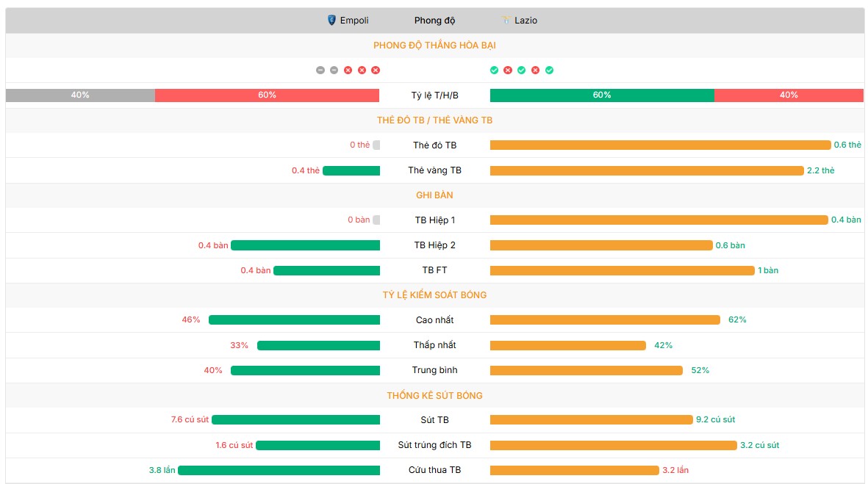Click Lazio's 2.2 thẻ yellow card bar
Viewport: 868px width, 484px height.
click(x=647, y=170)
